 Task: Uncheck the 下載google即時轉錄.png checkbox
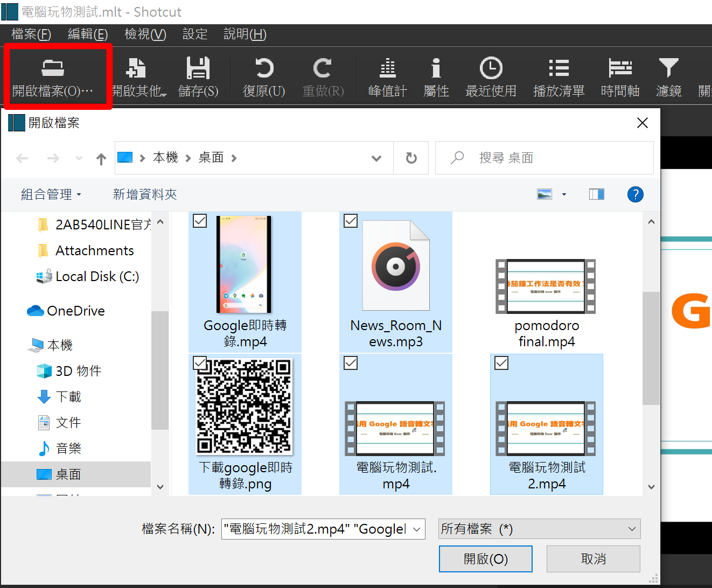coord(200,363)
